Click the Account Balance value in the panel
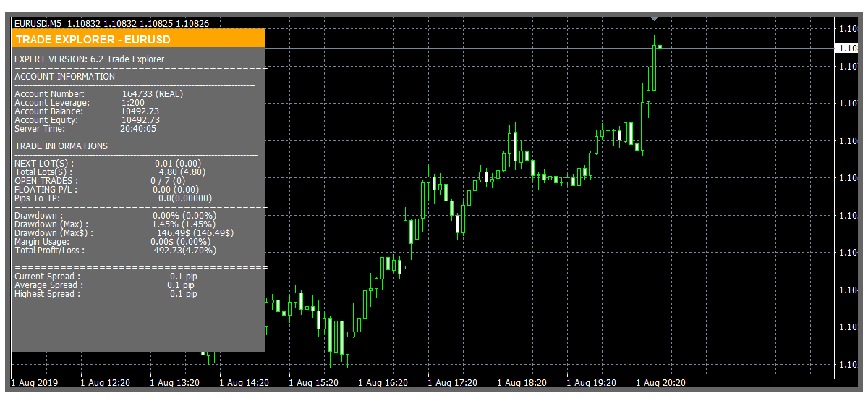The height and width of the screenshot is (404, 868). [140, 111]
